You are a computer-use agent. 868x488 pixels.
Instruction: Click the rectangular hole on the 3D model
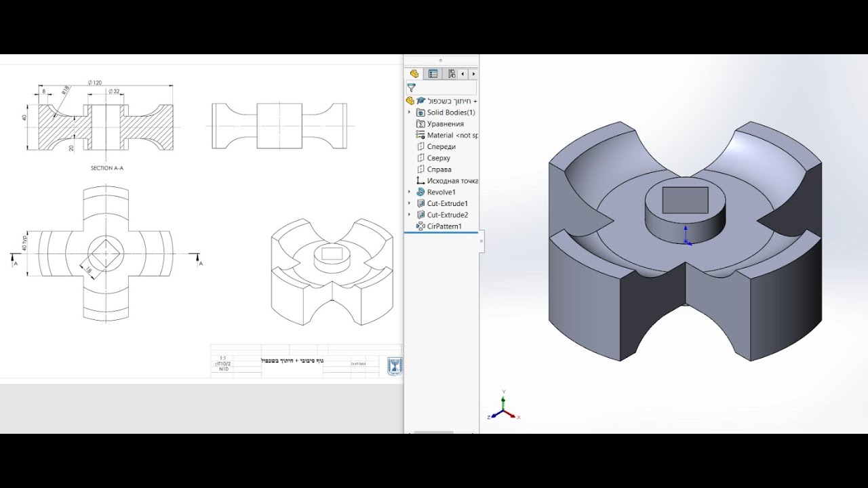click(685, 200)
